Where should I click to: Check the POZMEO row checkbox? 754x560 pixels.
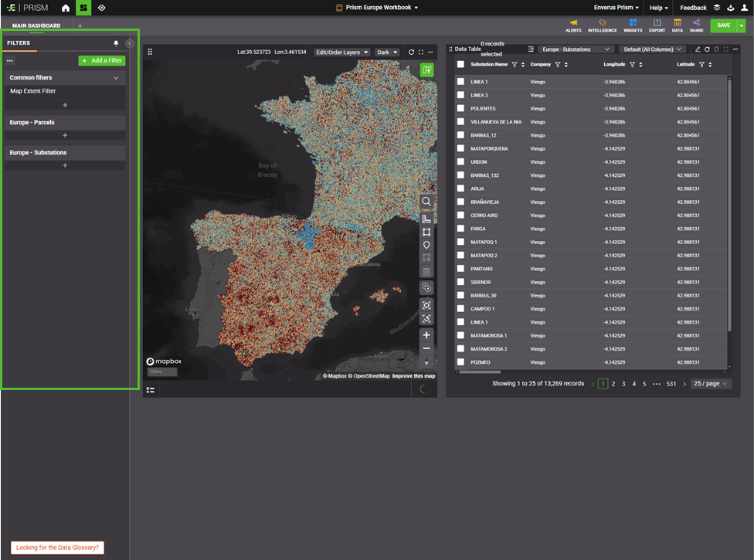coord(460,362)
